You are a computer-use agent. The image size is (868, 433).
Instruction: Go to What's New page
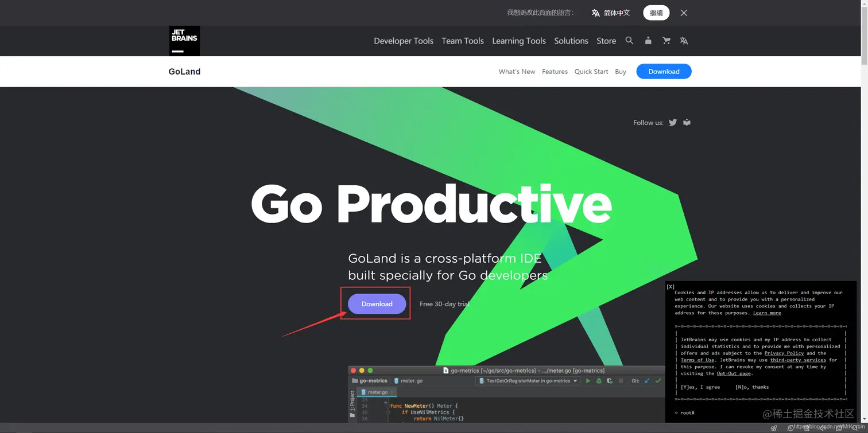coord(517,72)
